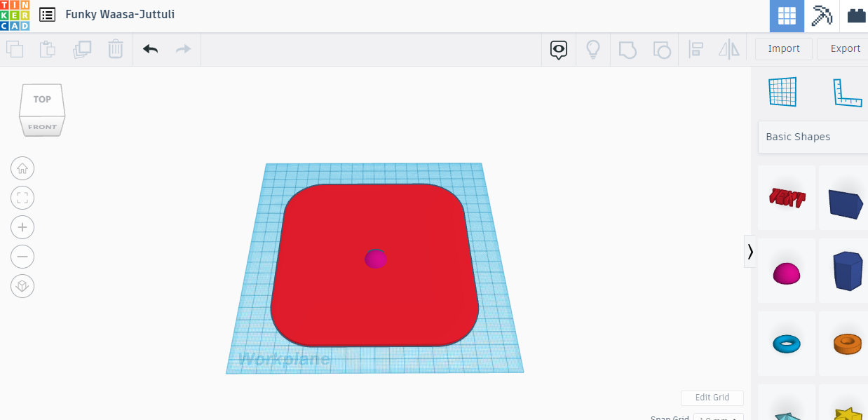Screen dimensions: 868x420
Task: Pick the pink Half Sphere shape
Action: [x=787, y=271]
